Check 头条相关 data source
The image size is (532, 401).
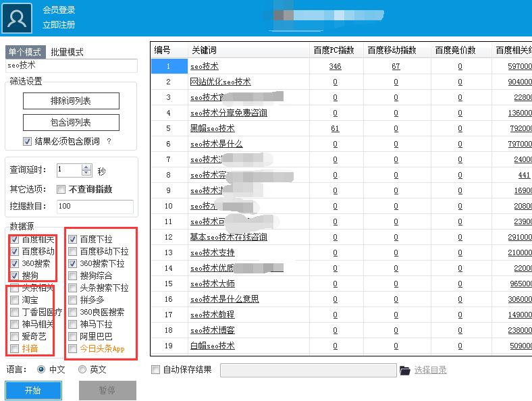point(15,288)
